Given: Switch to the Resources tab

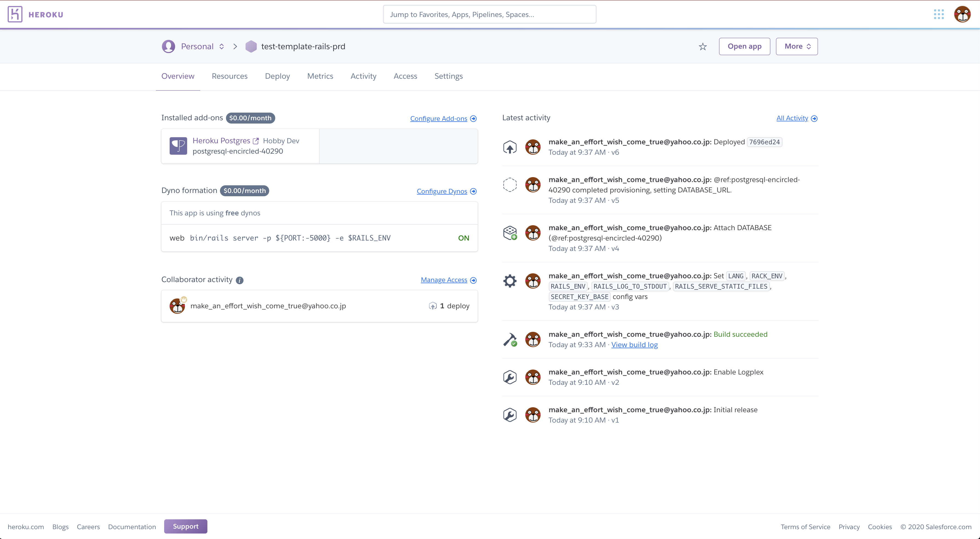Looking at the screenshot, I should 229,76.
